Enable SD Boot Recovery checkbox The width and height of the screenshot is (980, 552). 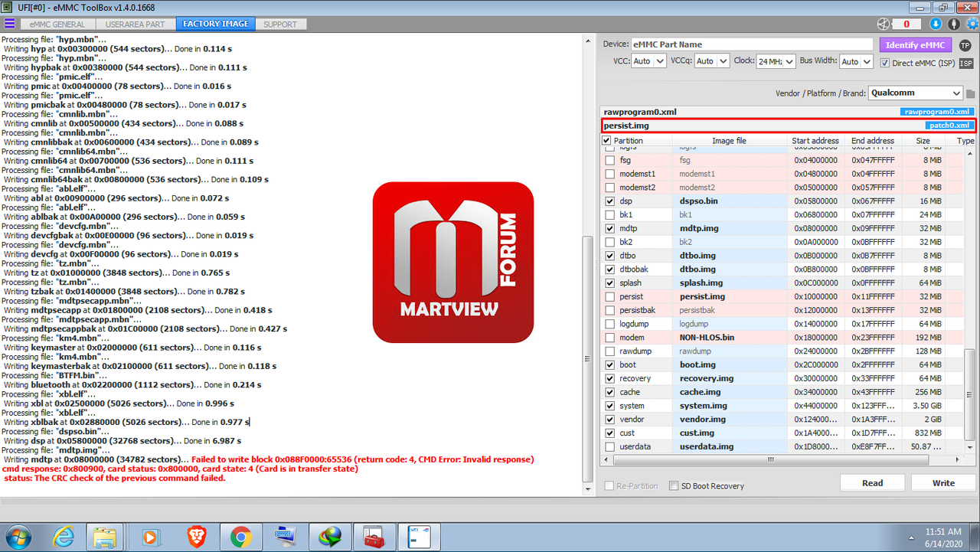click(674, 485)
